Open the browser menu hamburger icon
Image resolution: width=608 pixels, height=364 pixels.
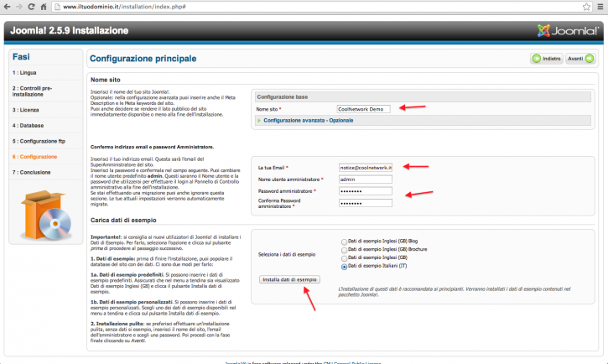click(600, 7)
